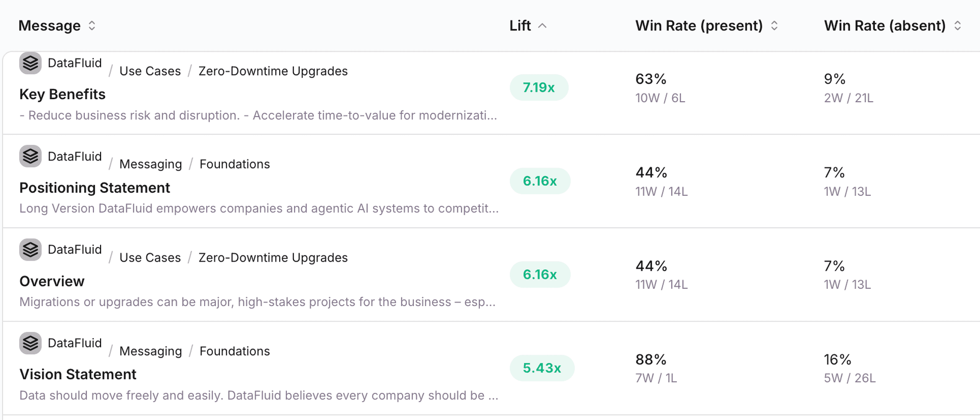Sort by Win Rate (absent) arrows
The width and height of the screenshot is (980, 420).
[958, 26]
